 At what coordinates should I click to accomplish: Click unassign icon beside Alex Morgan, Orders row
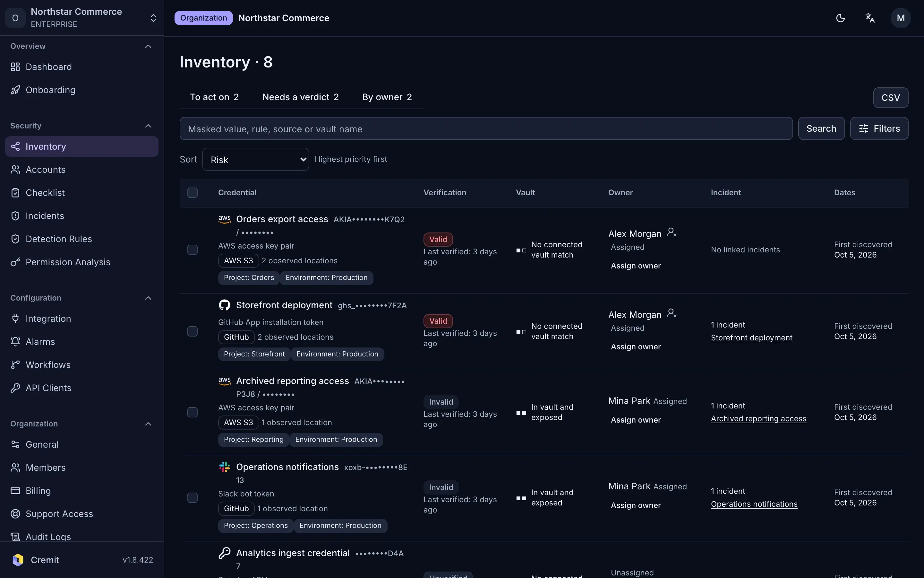672,232
